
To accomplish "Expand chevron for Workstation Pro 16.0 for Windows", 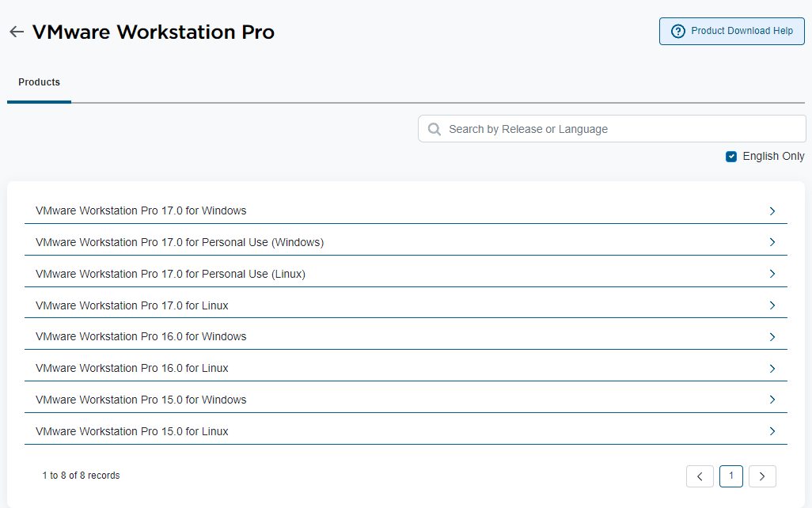I will [772, 337].
